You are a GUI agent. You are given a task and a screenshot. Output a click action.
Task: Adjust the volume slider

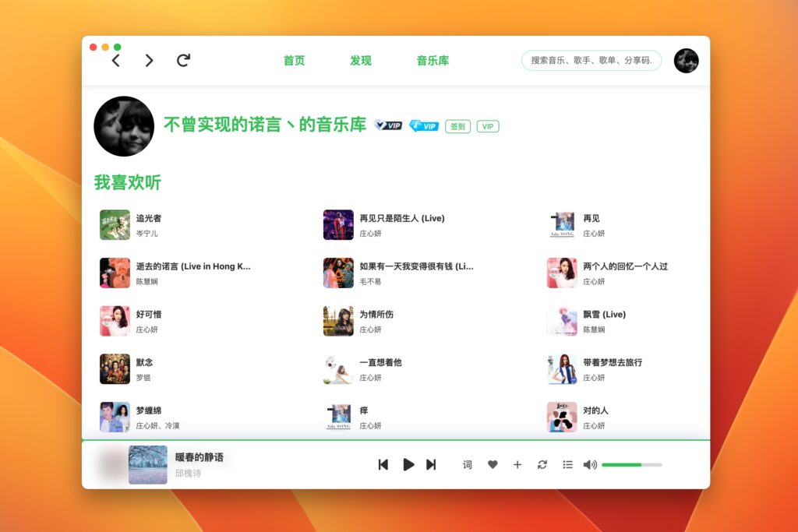click(631, 464)
